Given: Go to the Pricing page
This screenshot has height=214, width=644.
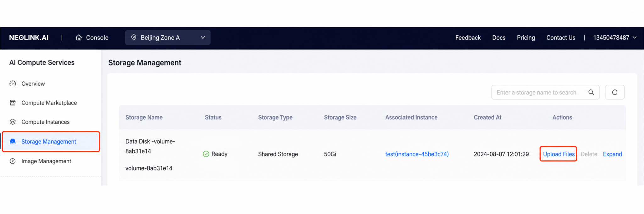Looking at the screenshot, I should [526, 38].
